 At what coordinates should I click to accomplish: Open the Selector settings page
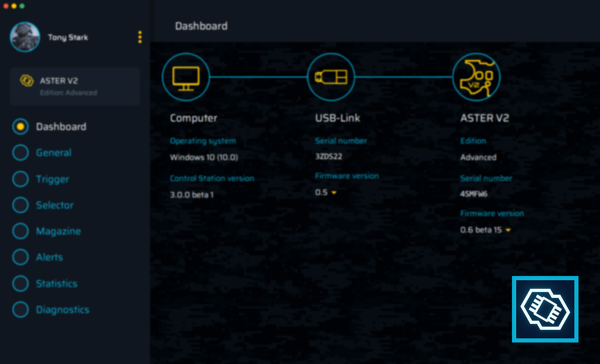[x=54, y=205]
